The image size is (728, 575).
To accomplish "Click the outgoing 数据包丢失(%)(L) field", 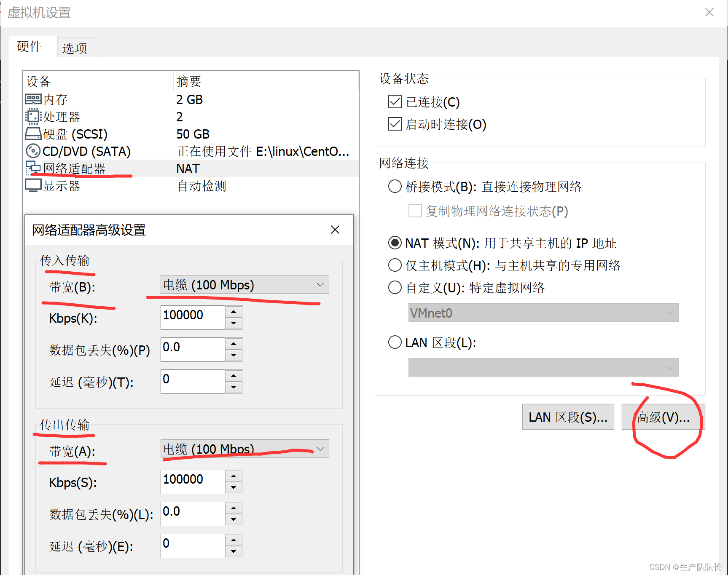I will pyautogui.click(x=193, y=513).
